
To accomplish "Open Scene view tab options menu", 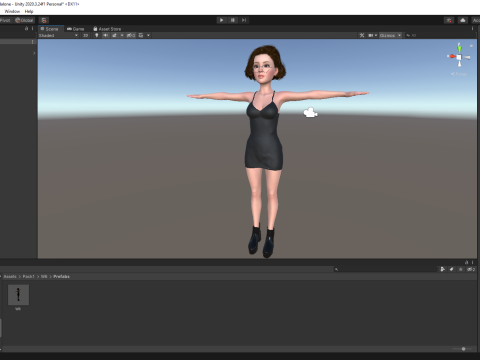I will click(x=472, y=29).
